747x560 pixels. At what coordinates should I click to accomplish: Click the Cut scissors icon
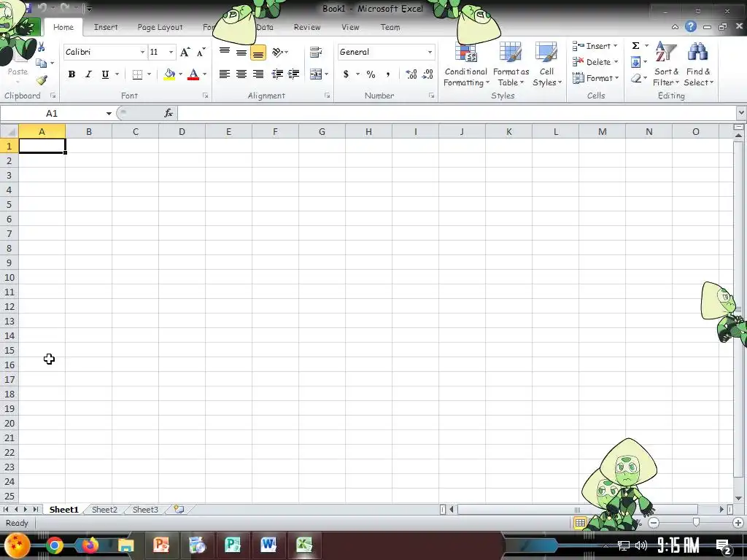pyautogui.click(x=41, y=47)
